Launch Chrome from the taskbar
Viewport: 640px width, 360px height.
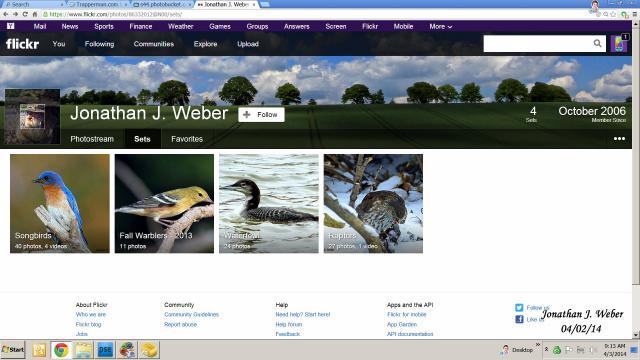click(x=61, y=350)
